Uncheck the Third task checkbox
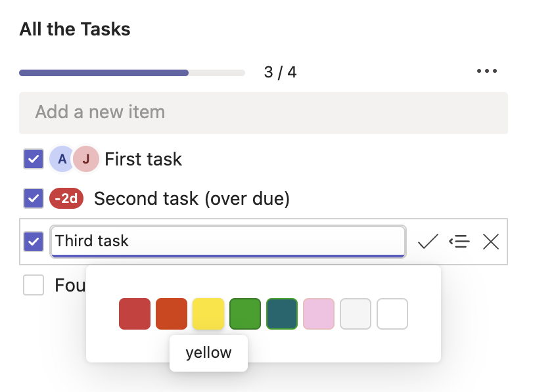Viewport: 533px width, 392px height. [34, 242]
